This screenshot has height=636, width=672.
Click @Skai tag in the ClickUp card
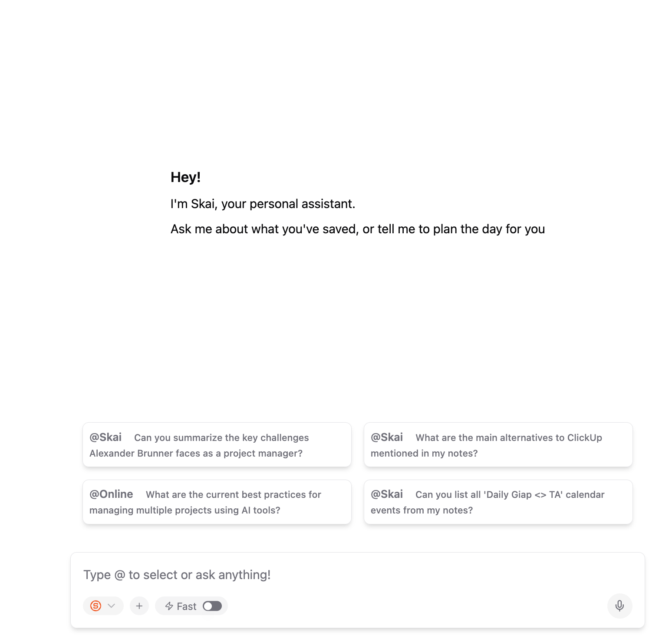coord(387,437)
